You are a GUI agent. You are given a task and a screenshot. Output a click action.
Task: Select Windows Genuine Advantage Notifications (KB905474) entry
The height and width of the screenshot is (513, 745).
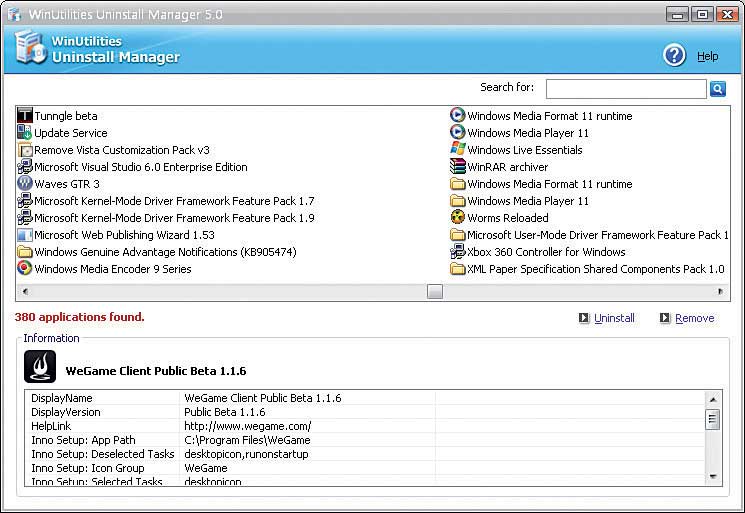pyautogui.click(x=165, y=252)
